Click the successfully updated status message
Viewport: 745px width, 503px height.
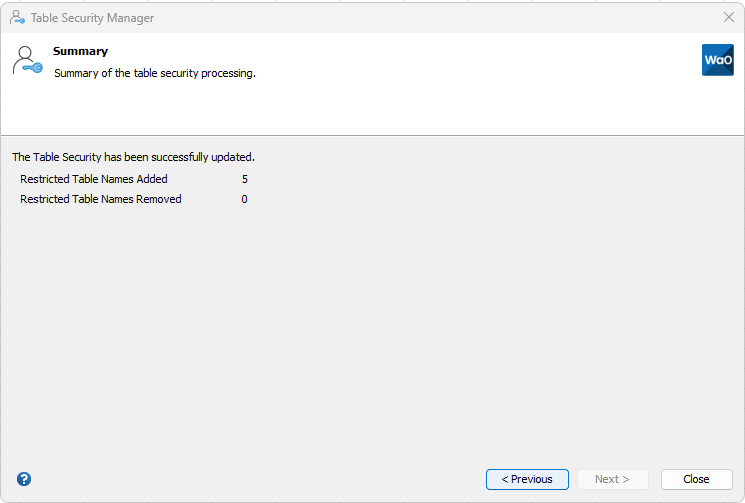[133, 157]
